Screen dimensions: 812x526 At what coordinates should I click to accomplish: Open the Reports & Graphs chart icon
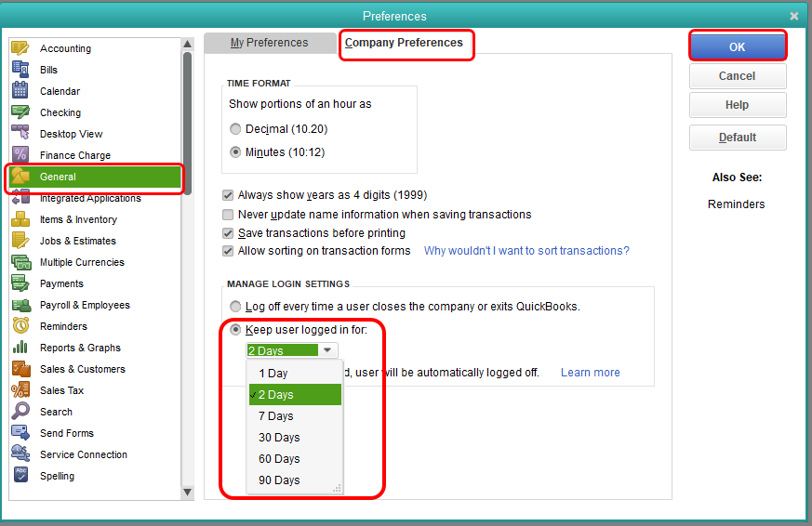[20, 348]
